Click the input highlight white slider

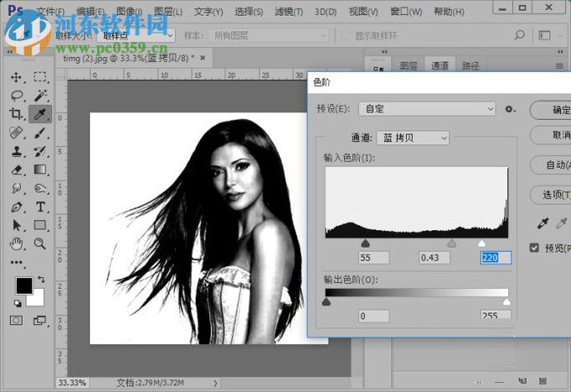481,244
